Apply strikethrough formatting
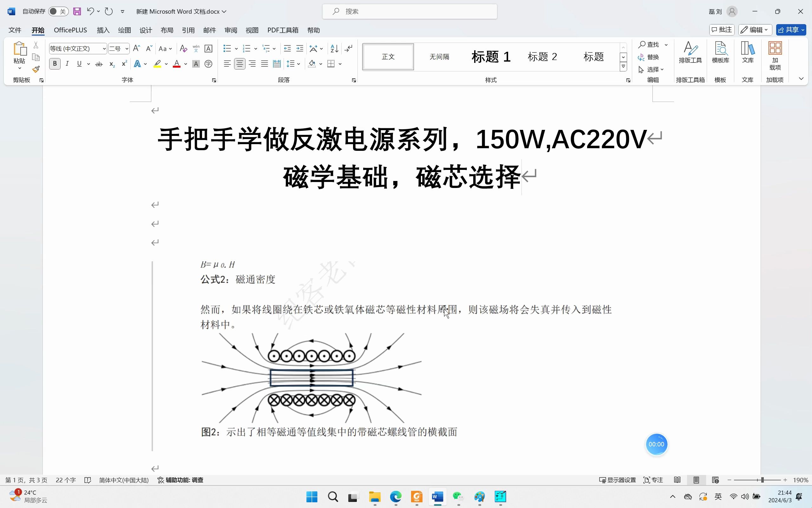Image resolution: width=812 pixels, height=508 pixels. (99, 64)
